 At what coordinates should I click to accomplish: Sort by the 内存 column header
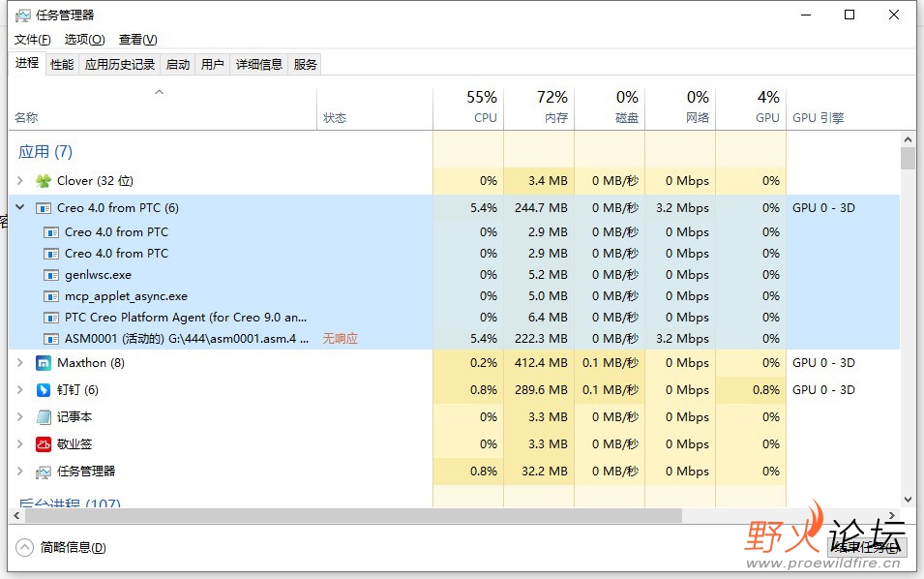(539, 108)
